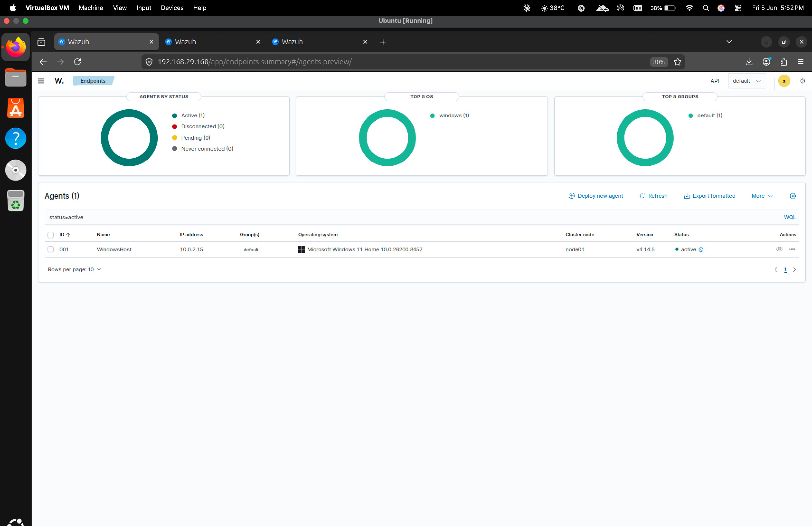Switch query mode with WQL button
The height and width of the screenshot is (526, 812).
click(x=790, y=217)
